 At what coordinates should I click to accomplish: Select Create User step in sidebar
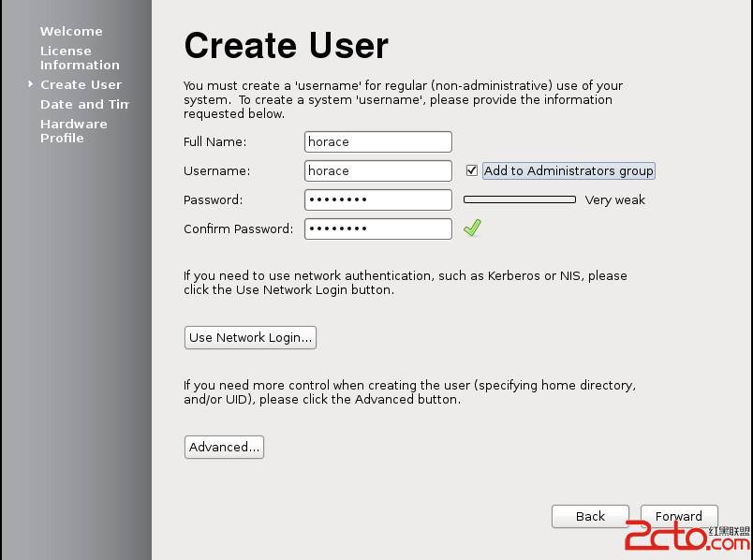pos(81,84)
